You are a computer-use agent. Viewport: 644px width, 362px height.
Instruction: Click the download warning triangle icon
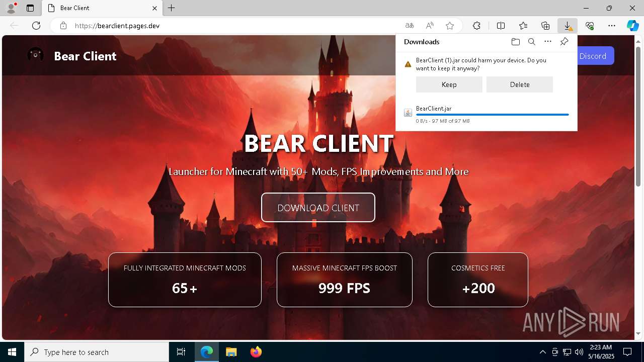(408, 64)
